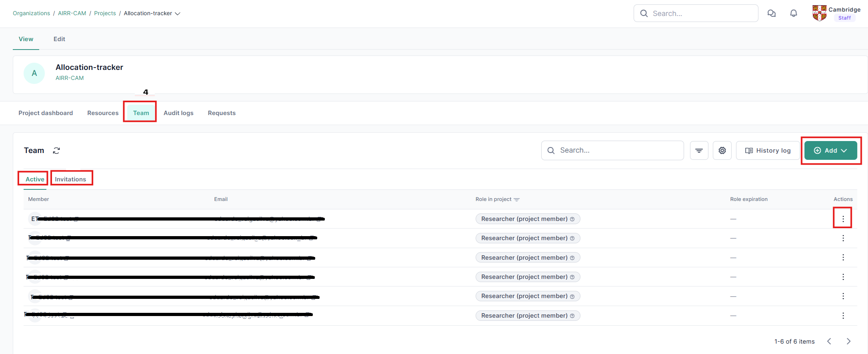This screenshot has height=354, width=868.
Task: Open the History log
Action: point(768,151)
